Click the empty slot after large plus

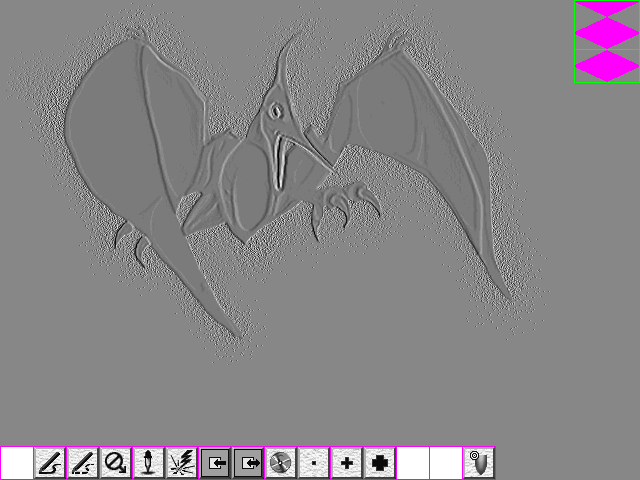[x=413, y=463]
